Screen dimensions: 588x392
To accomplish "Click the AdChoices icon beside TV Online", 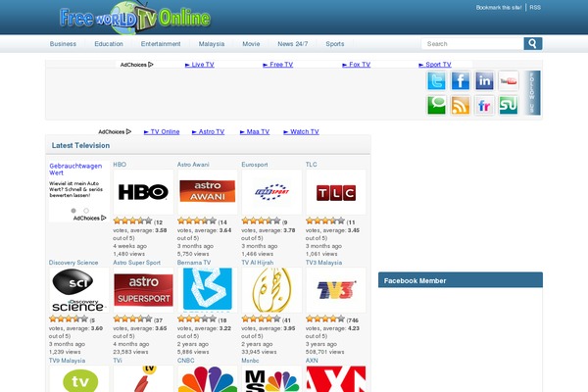I will (115, 131).
